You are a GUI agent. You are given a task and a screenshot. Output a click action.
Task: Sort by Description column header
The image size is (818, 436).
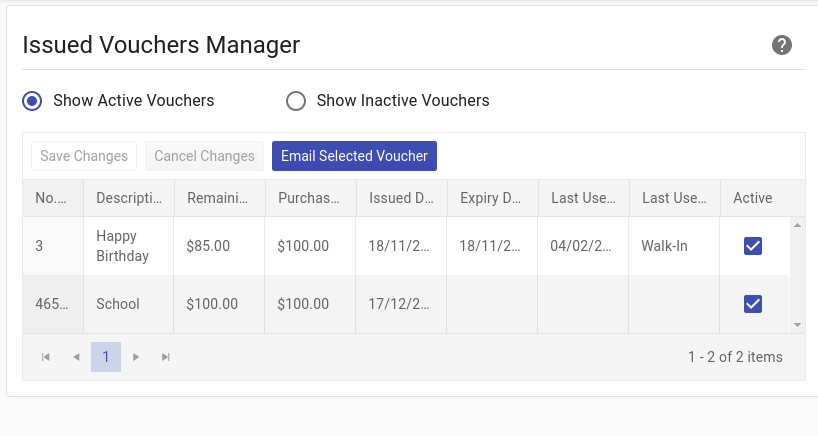(x=128, y=198)
